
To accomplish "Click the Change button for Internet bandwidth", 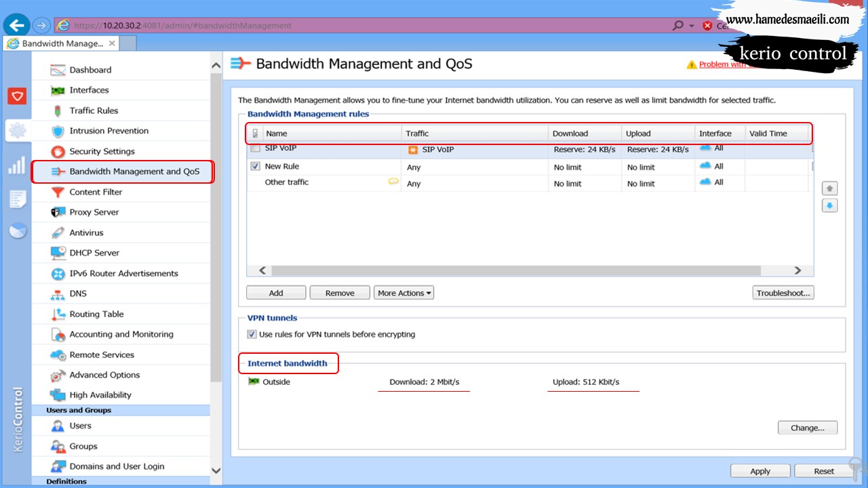I will 808,428.
